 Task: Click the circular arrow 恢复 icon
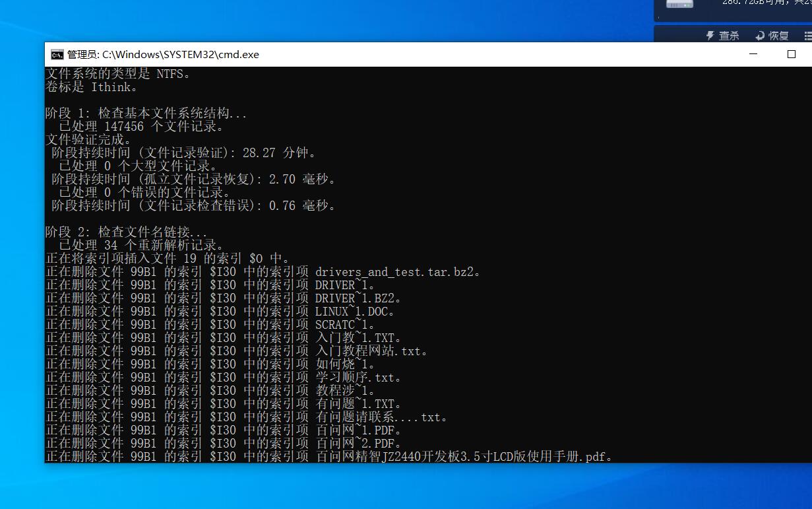(x=760, y=36)
